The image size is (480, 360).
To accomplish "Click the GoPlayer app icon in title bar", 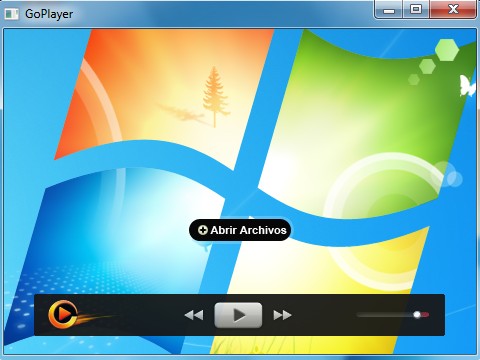I will pyautogui.click(x=11, y=14).
